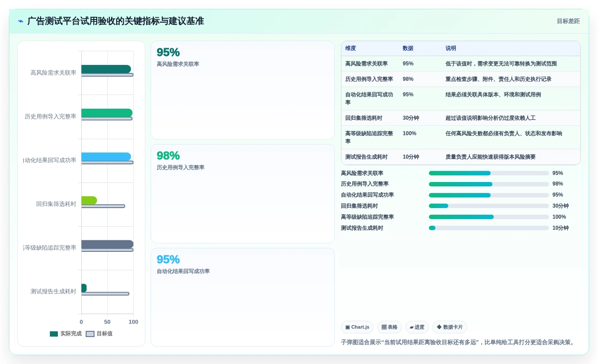
Task: Click the 100% table cell
Action: coord(409,133)
